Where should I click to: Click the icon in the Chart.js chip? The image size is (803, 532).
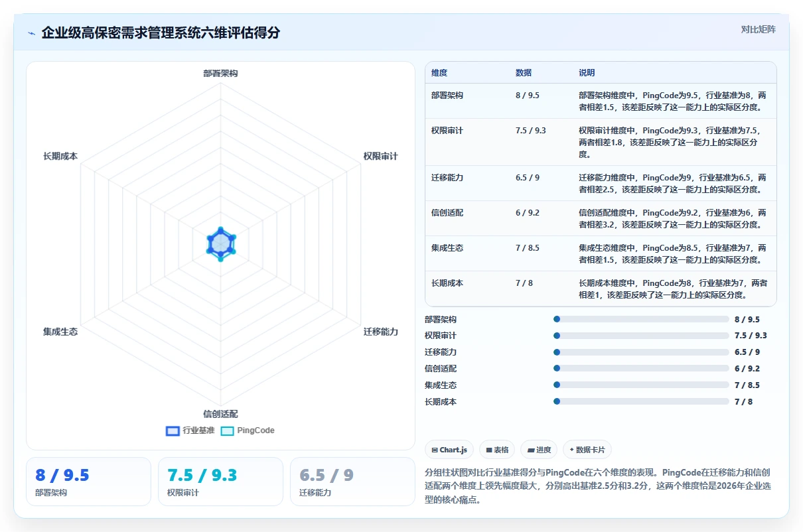[x=435, y=450]
